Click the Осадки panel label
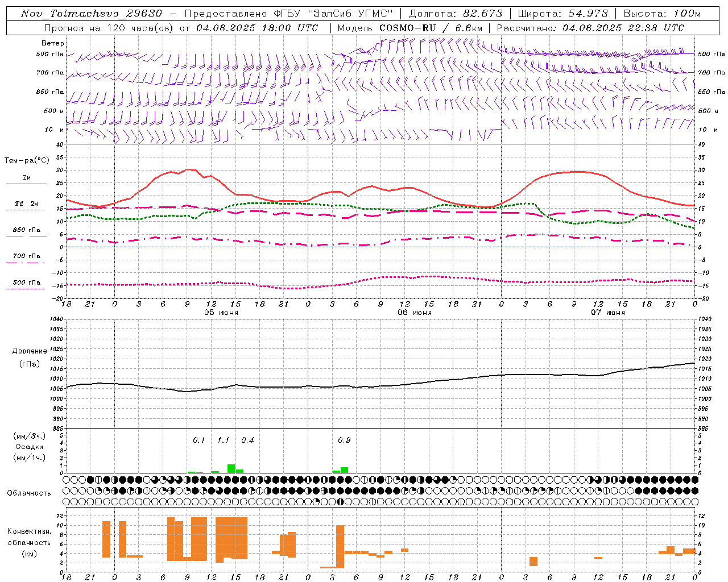This screenshot has width=728, height=582. 29,447
